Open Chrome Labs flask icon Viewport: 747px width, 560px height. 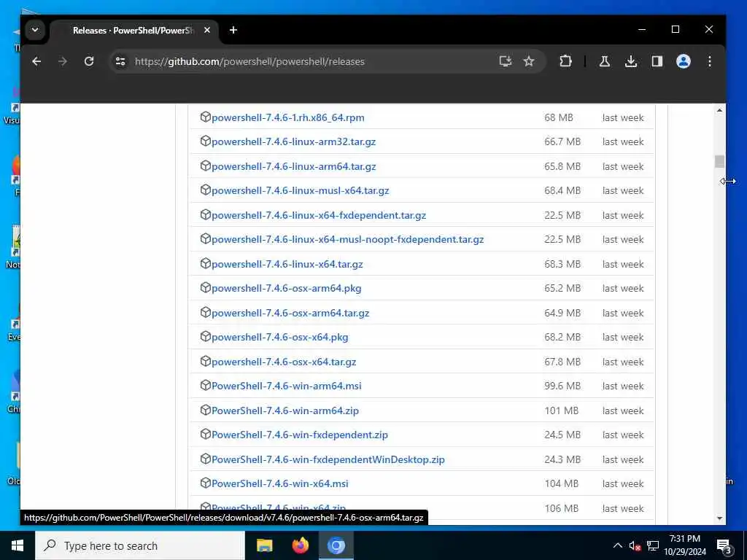click(x=605, y=61)
